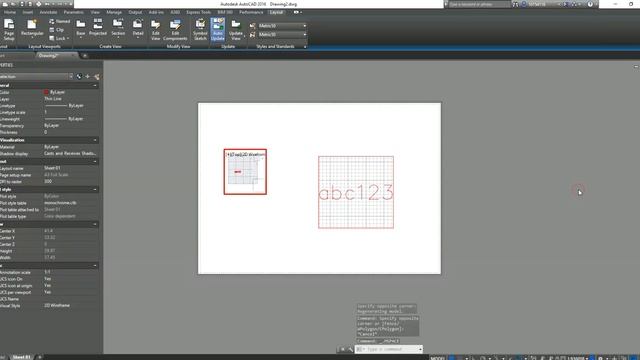Click the command line customize wrench icon
The image size is (640, 360).
pos(350,349)
